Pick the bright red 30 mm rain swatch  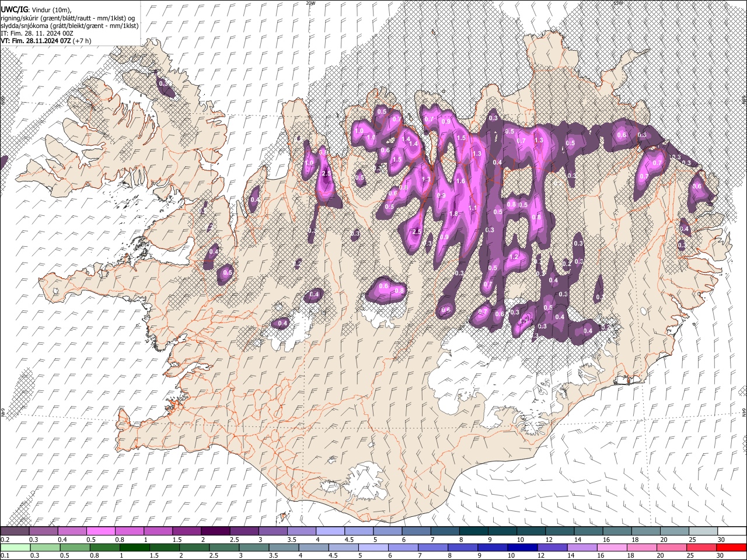pos(731,547)
